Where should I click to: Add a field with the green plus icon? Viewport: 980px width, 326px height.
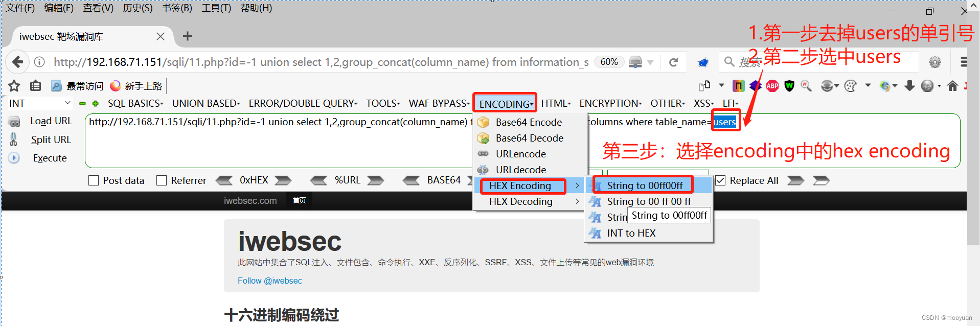[95, 103]
